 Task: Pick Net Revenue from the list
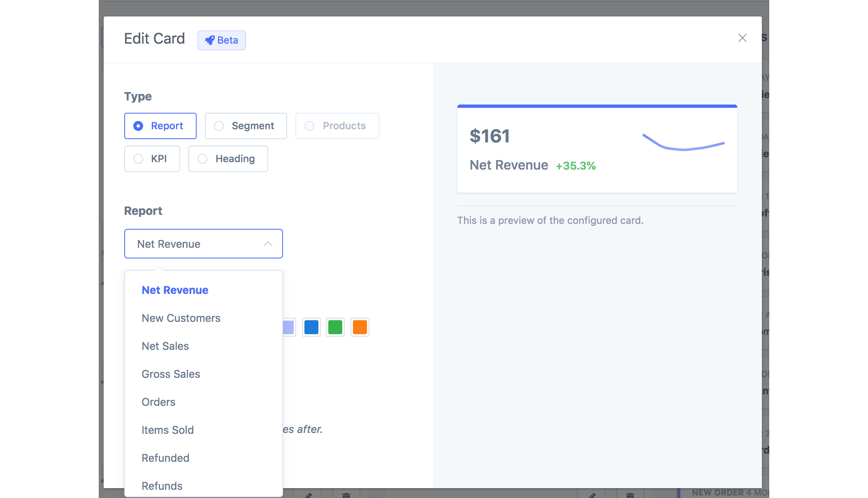pyautogui.click(x=175, y=290)
